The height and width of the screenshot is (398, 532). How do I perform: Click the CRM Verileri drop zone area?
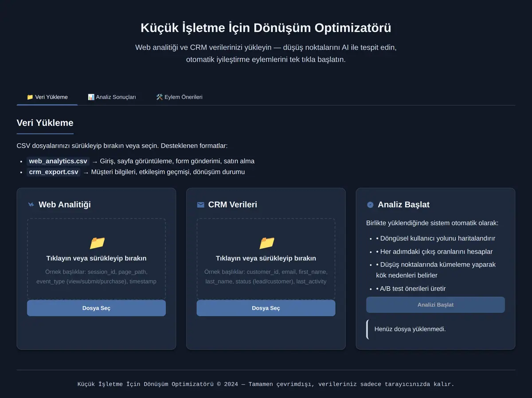click(x=266, y=259)
